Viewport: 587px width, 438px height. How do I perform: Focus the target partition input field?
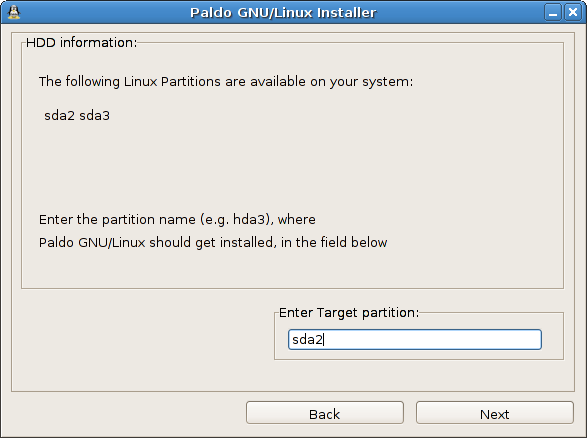pyautogui.click(x=415, y=340)
